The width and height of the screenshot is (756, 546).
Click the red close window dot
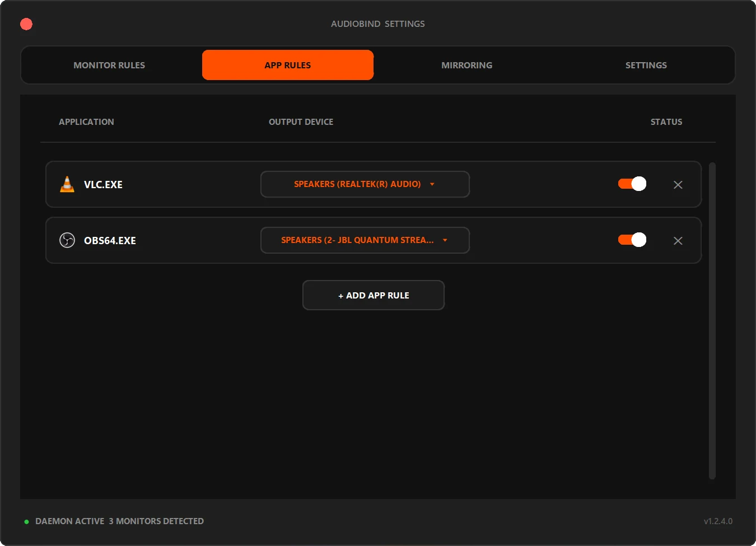[26, 24]
